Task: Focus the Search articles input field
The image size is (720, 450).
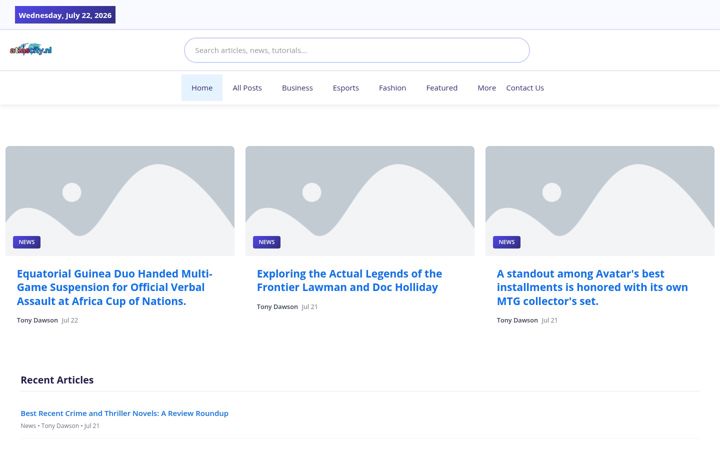Action: (x=357, y=50)
